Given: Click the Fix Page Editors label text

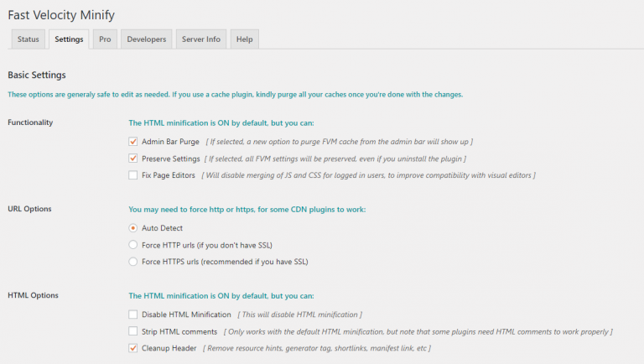Looking at the screenshot, I should [x=169, y=175].
